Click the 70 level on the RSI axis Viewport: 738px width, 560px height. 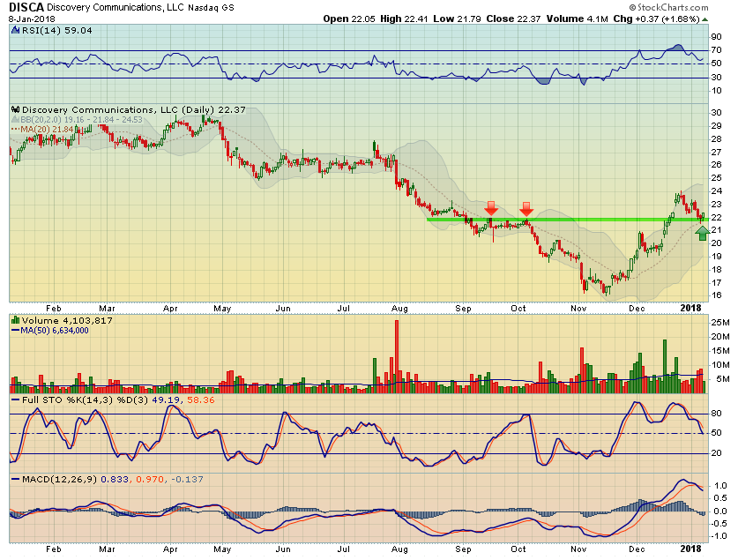(x=716, y=50)
